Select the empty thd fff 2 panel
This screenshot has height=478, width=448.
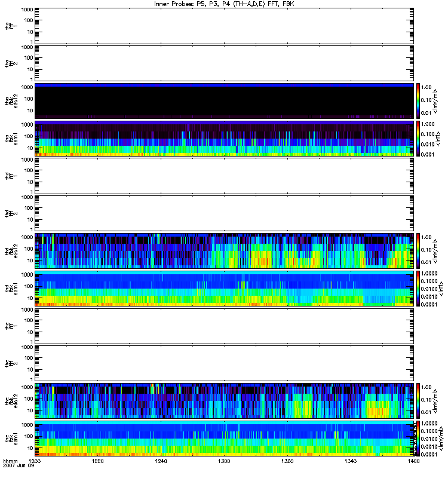(x=225, y=213)
